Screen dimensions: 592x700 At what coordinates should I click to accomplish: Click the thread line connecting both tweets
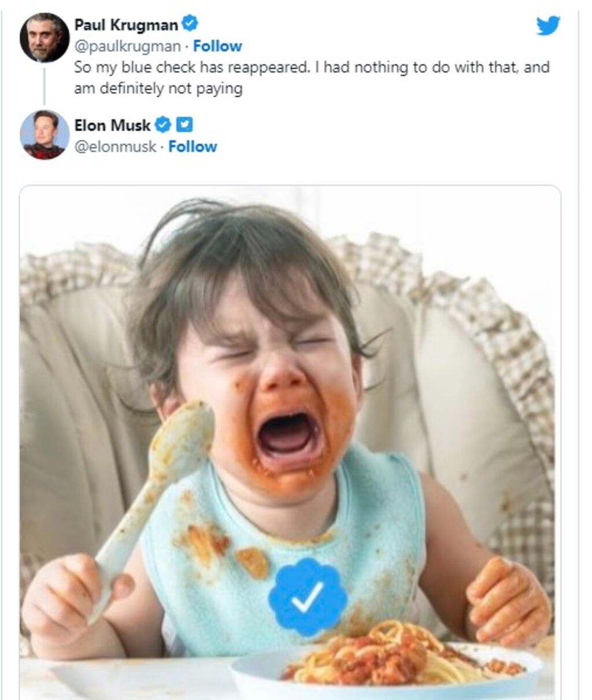coord(44,84)
